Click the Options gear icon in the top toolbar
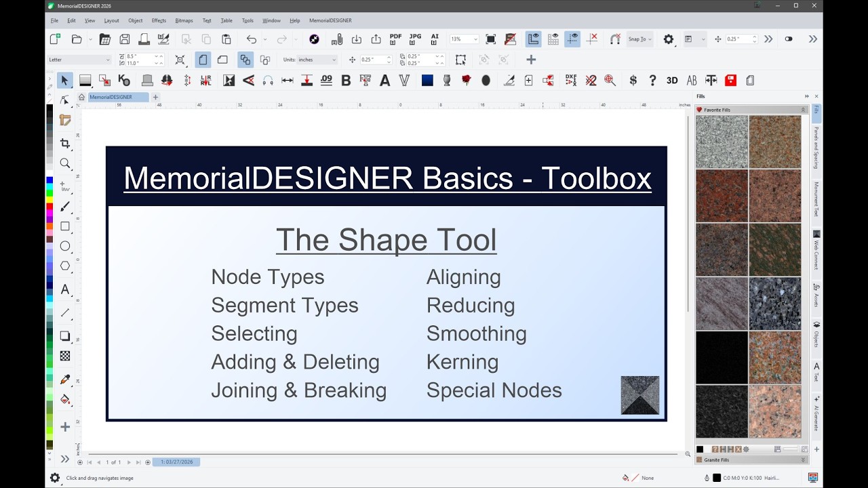868x488 pixels. pos(669,39)
